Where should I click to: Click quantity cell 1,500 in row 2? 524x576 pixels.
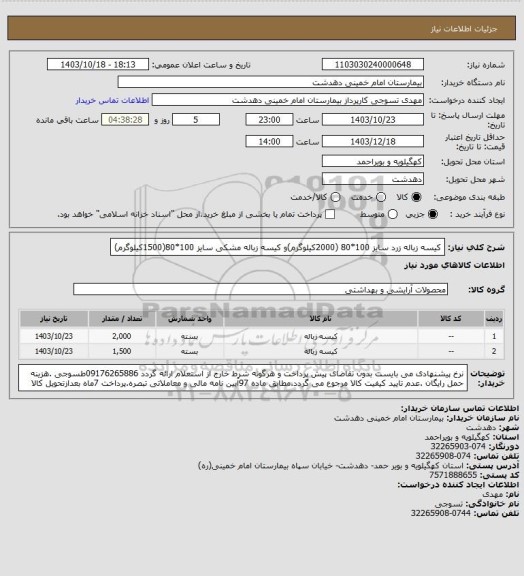(x=122, y=351)
